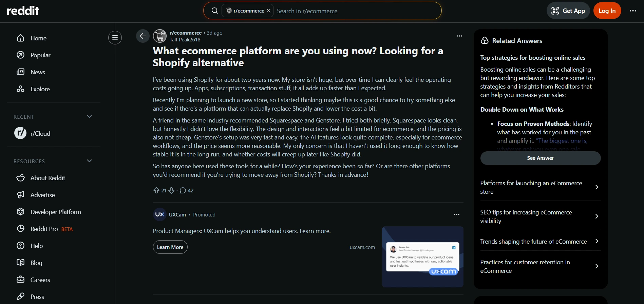
Task: Click the See Answer button
Action: click(x=540, y=158)
